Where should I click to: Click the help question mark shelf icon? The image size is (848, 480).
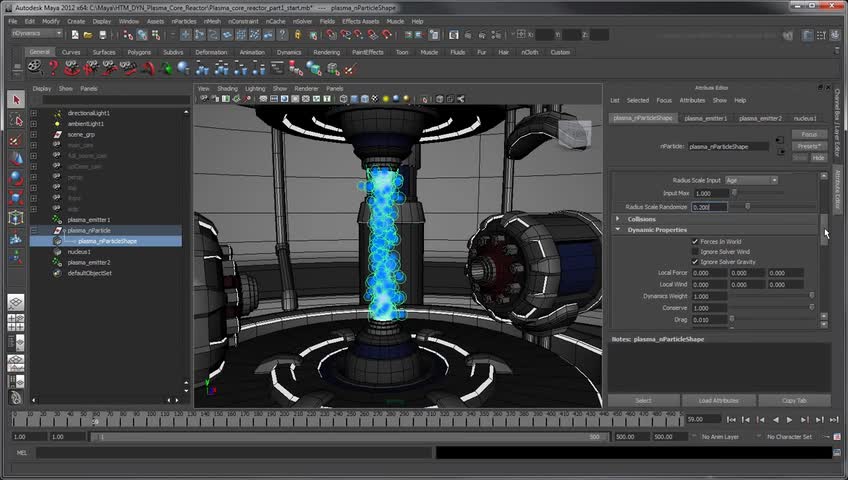53,68
